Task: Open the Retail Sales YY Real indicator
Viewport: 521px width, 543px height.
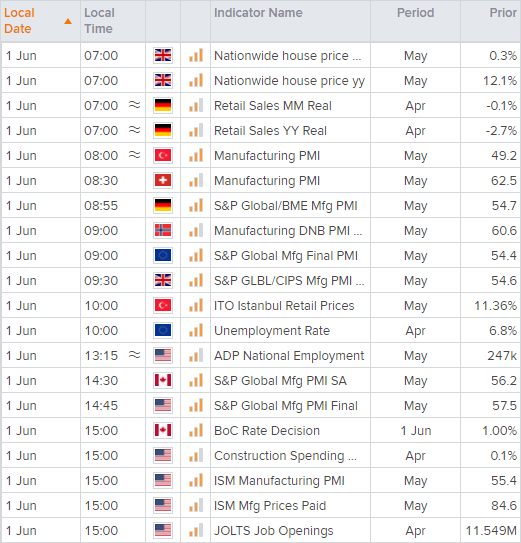Action: [x=270, y=131]
